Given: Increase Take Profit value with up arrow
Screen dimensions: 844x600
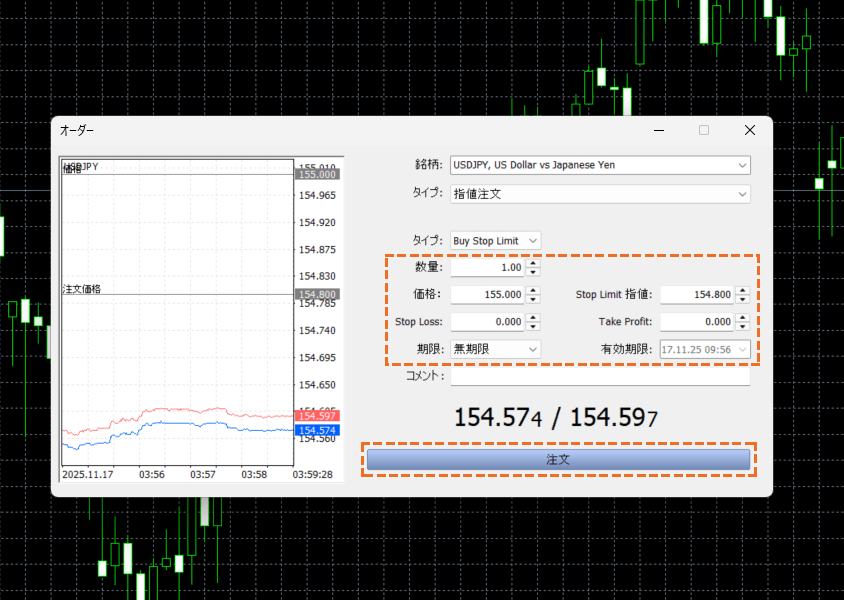Looking at the screenshot, I should point(743,317).
